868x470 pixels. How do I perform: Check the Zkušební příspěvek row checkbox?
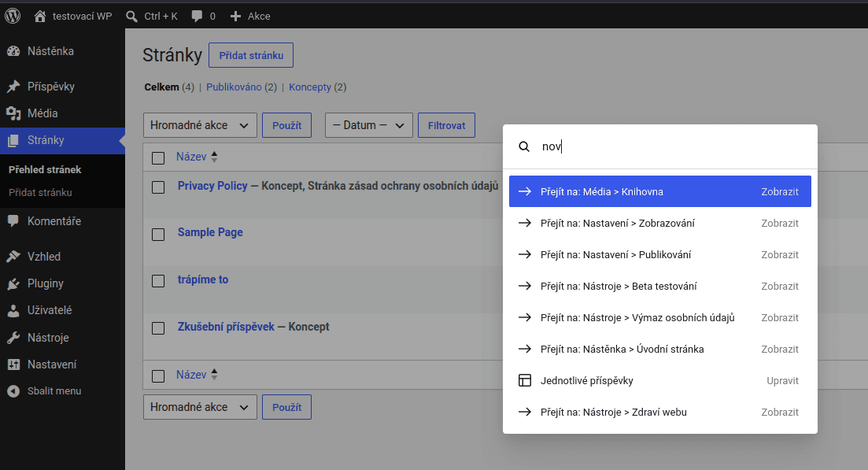(x=158, y=328)
